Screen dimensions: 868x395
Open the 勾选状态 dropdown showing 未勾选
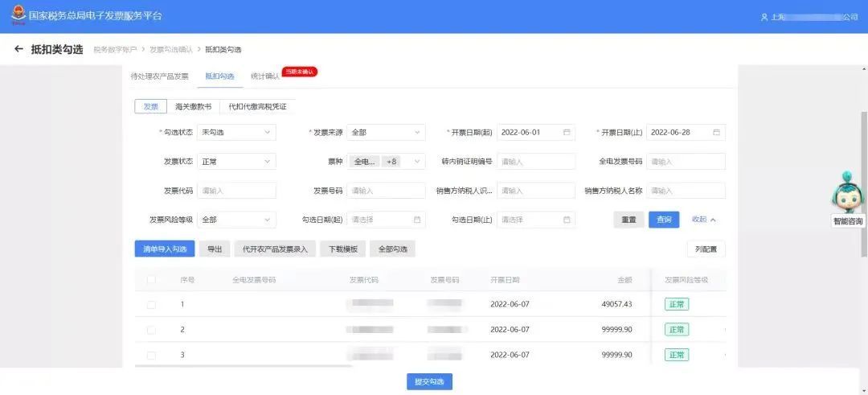pyautogui.click(x=236, y=133)
